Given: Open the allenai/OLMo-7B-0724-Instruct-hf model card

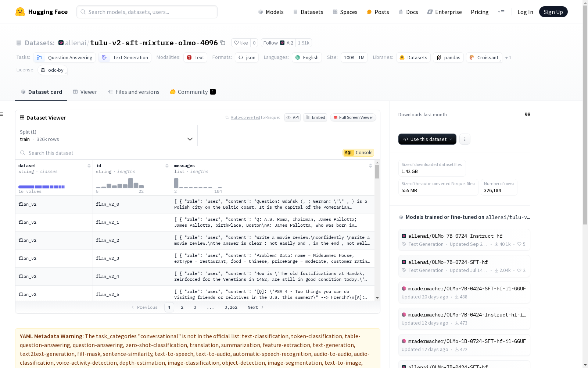Looking at the screenshot, I should pyautogui.click(x=464, y=240).
